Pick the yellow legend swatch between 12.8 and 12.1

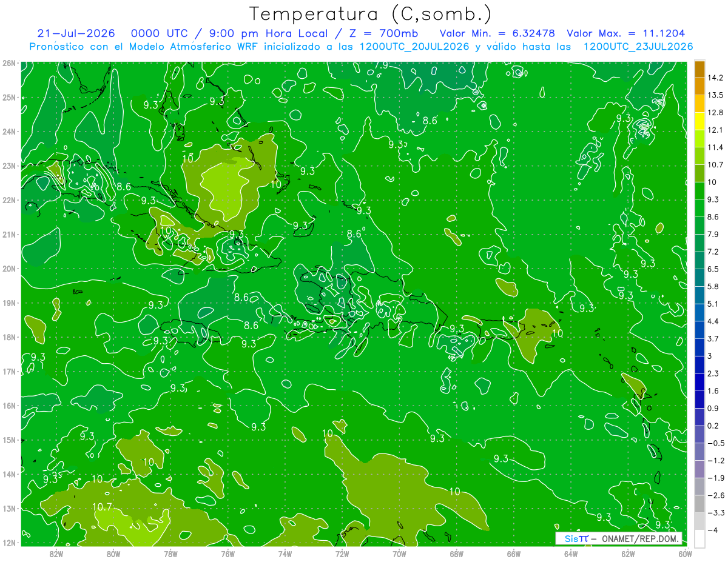(699, 121)
